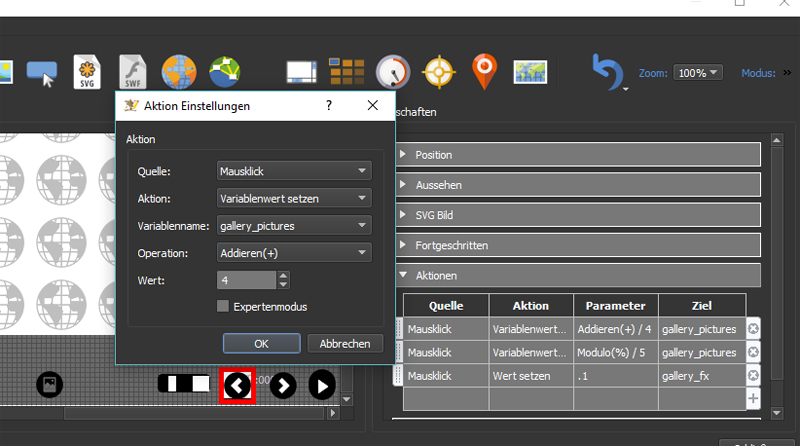The width and height of the screenshot is (800, 446).
Task: Open the Zoom percentage dropdown
Action: [x=699, y=73]
